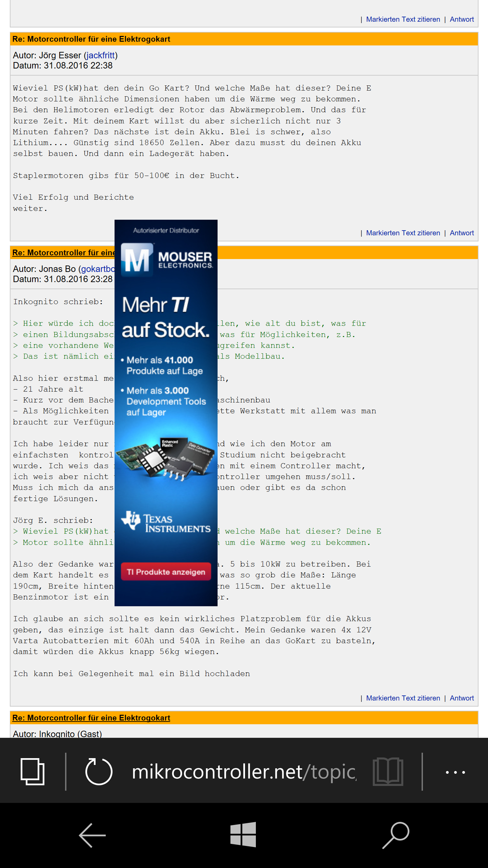Image resolution: width=488 pixels, height=868 pixels.
Task: Click the orange post title above Jörg Esser
Action: pos(91,39)
